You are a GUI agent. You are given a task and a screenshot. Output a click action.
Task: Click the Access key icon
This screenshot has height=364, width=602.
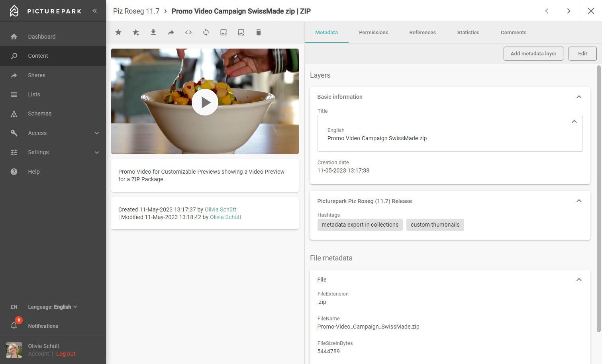click(14, 133)
